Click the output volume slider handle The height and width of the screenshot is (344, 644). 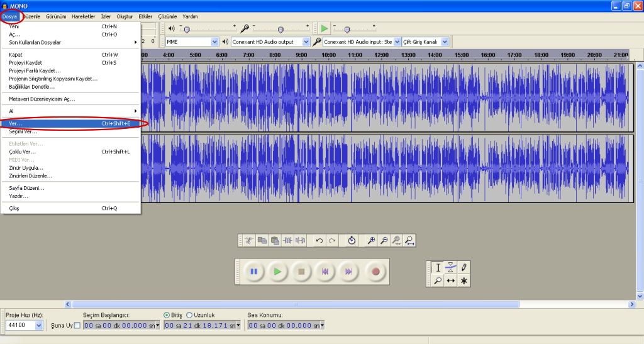(187, 30)
